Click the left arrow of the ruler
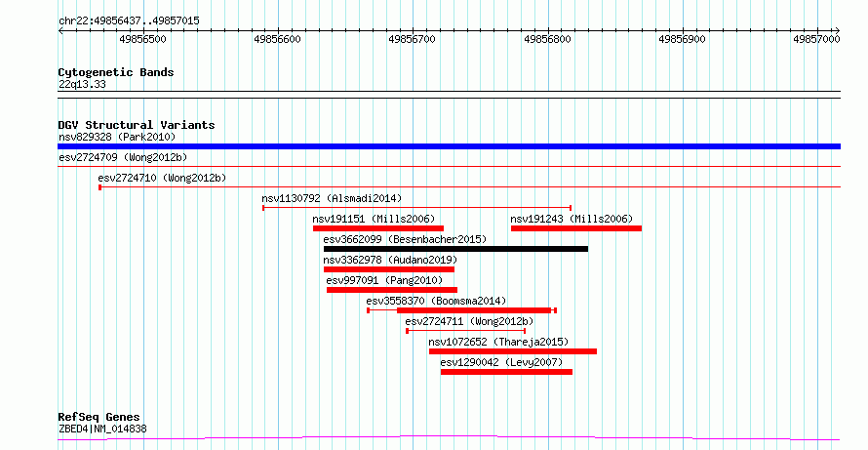This screenshot has width=868, height=450. click(x=60, y=31)
